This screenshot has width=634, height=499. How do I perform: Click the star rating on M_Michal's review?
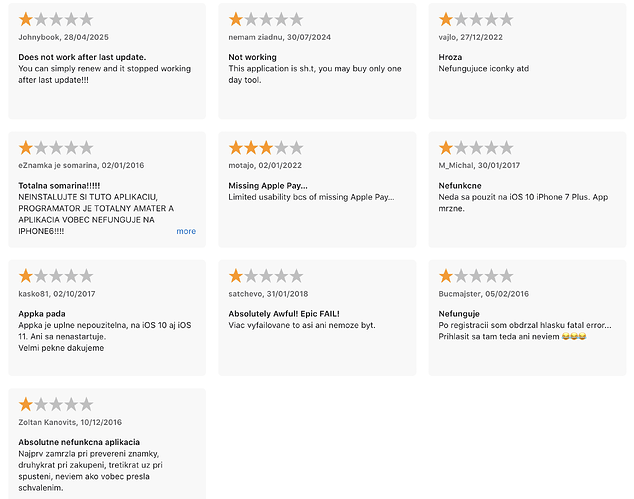[x=476, y=148]
